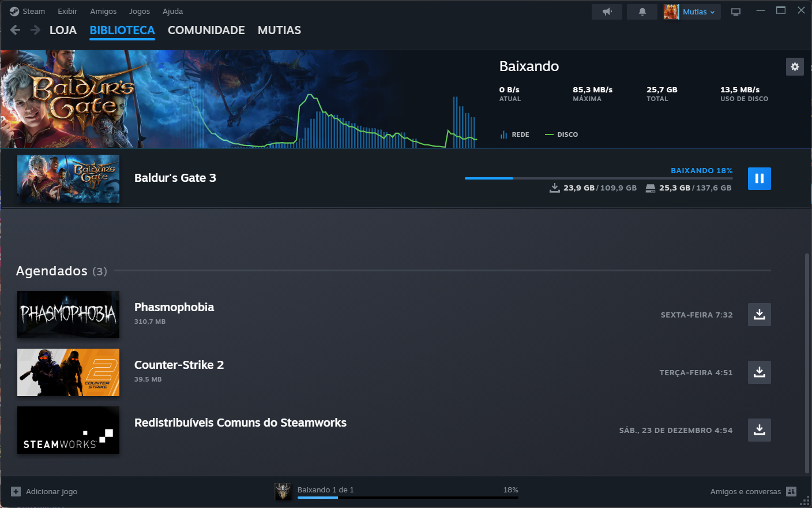Viewport: 812px width, 508px height.
Task: Open the Steam menu
Action: (34, 12)
